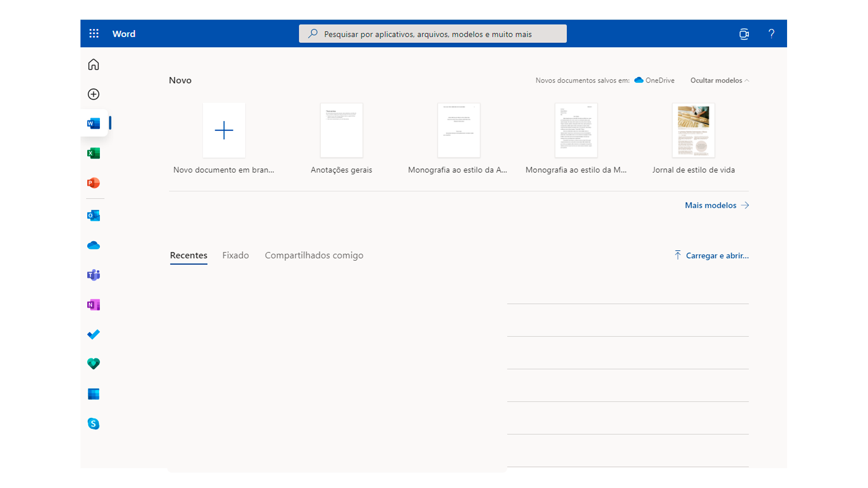Click the search box in header
Screen dimensions: 868x488
(x=432, y=34)
